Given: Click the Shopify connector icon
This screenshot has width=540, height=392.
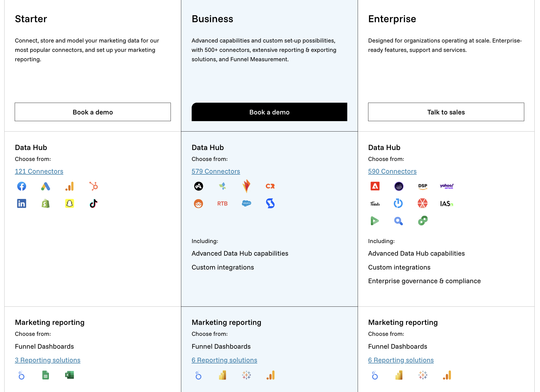Looking at the screenshot, I should (x=45, y=203).
